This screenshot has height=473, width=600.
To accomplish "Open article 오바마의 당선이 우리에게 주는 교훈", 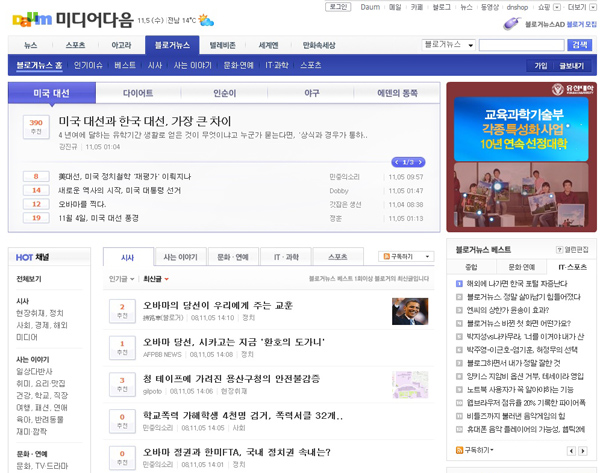I will pyautogui.click(x=218, y=305).
